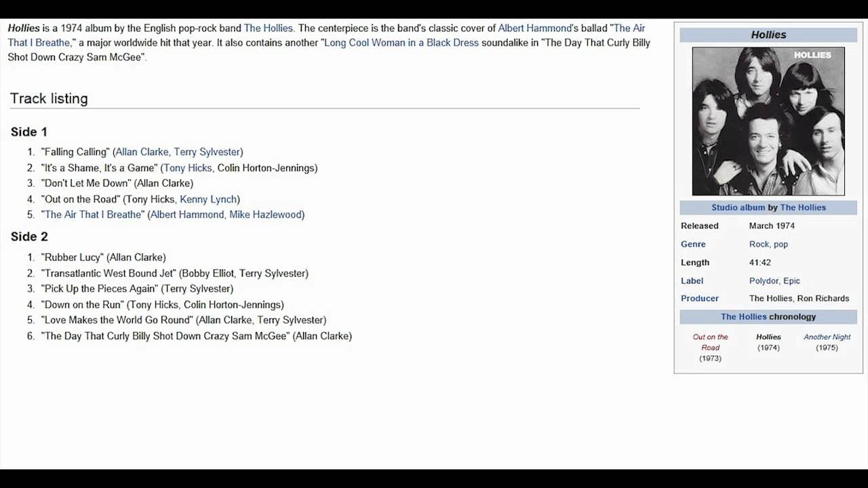Click the "Ron Richards" producer name

(823, 298)
